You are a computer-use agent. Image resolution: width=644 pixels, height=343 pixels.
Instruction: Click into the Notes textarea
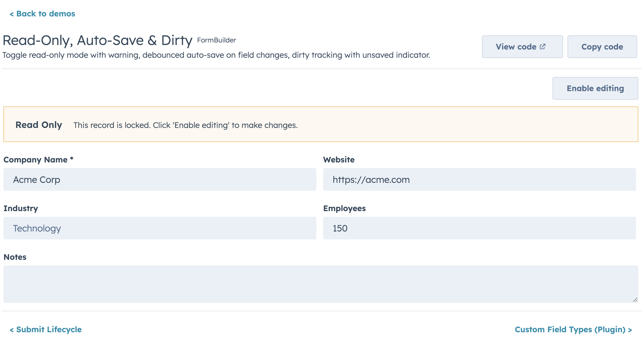[x=321, y=284]
